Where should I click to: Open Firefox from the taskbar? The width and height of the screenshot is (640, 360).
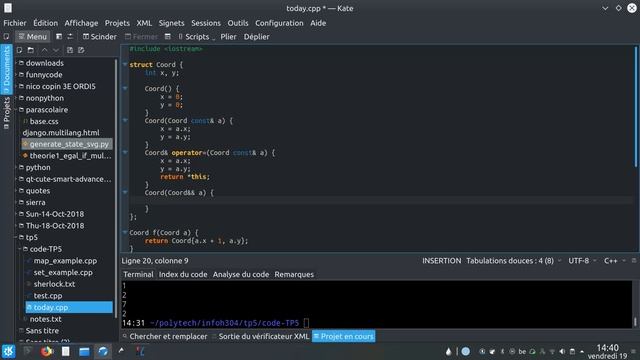tap(46, 351)
